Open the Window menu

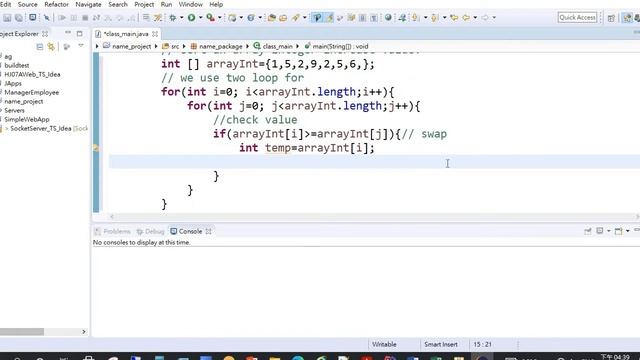click(191, 4)
